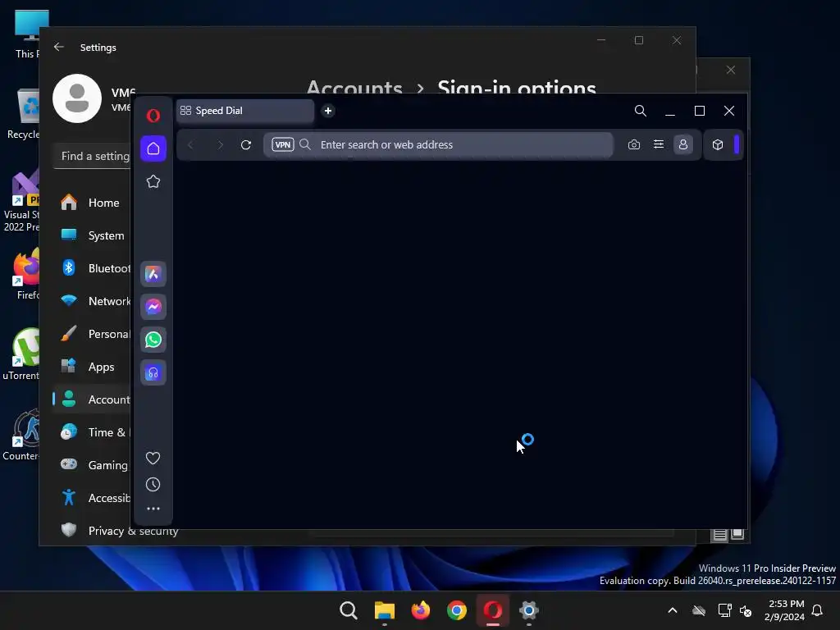Focus the Enter search or web address field
The width and height of the screenshot is (840, 630).
click(x=438, y=144)
